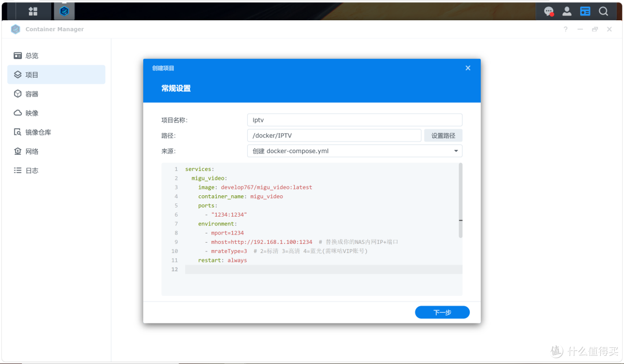This screenshot has width=624, height=364.
Task: Maximize the Container Manager window
Action: tap(595, 29)
